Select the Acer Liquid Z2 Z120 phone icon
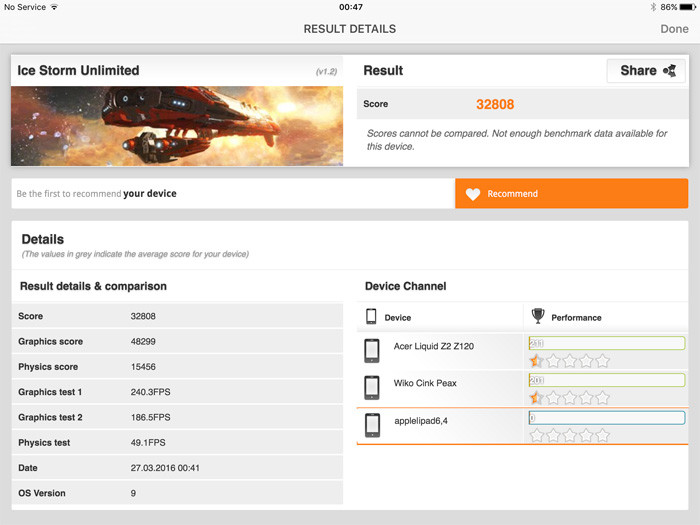The width and height of the screenshot is (700, 525). [372, 351]
